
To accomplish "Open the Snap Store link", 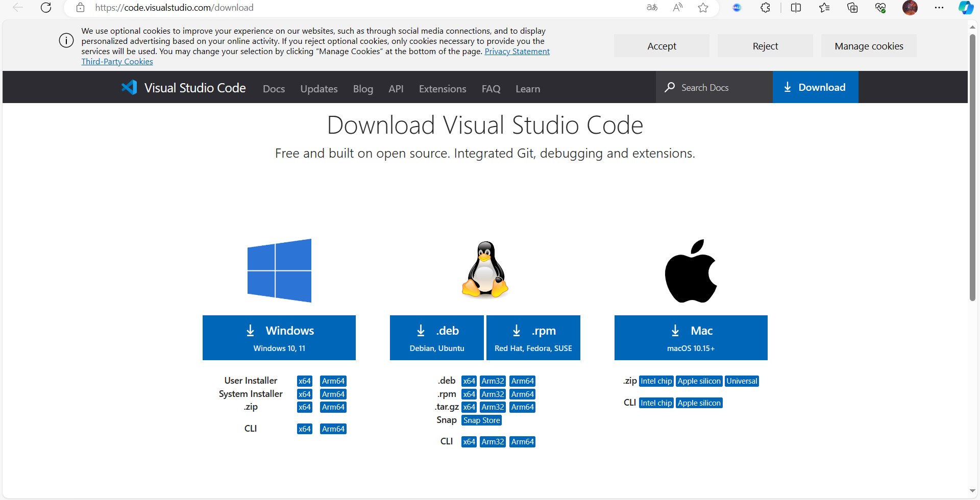I will 482,420.
